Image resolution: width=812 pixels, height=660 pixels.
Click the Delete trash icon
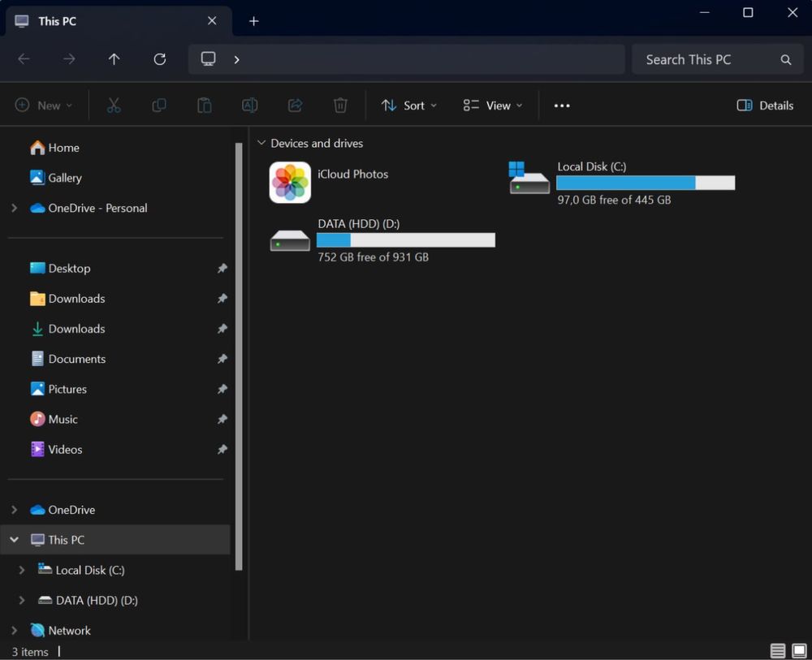click(340, 106)
